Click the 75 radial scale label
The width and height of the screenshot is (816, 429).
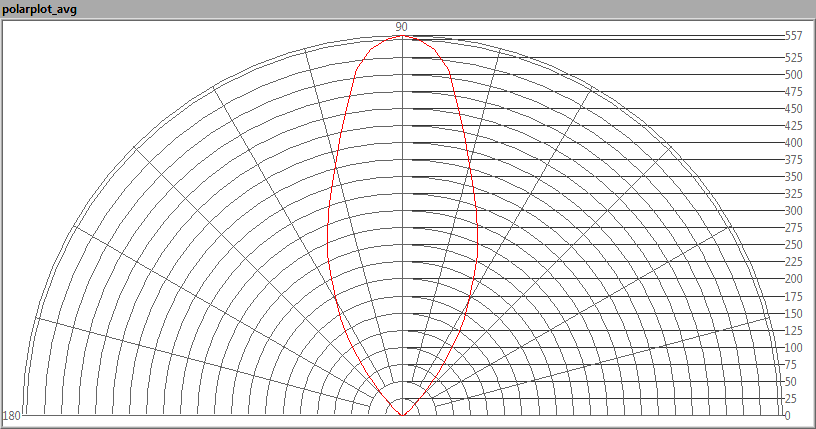[x=791, y=364]
